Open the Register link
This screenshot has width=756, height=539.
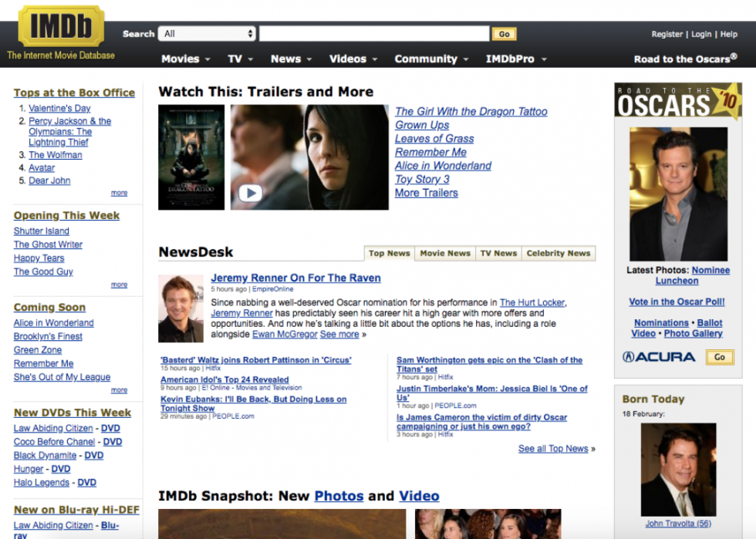click(x=667, y=34)
